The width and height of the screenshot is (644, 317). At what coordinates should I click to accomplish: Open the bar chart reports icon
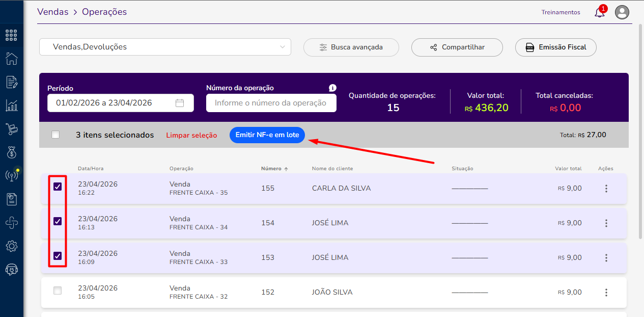pos(11,105)
